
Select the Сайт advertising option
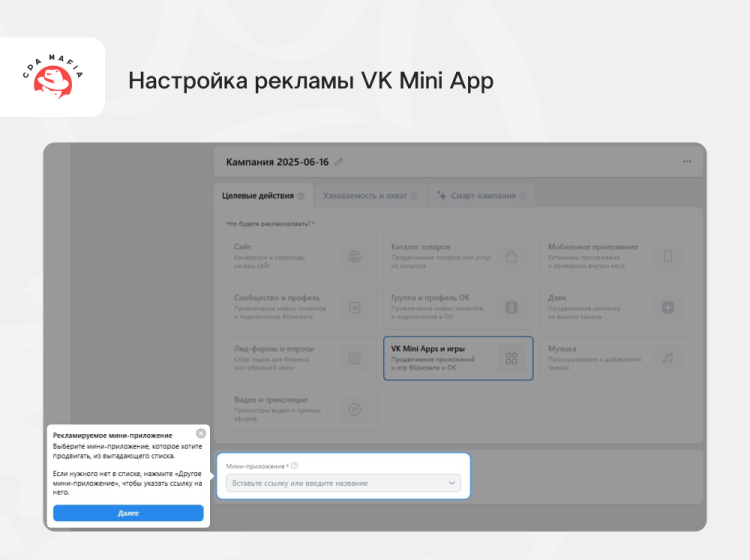coord(301,257)
